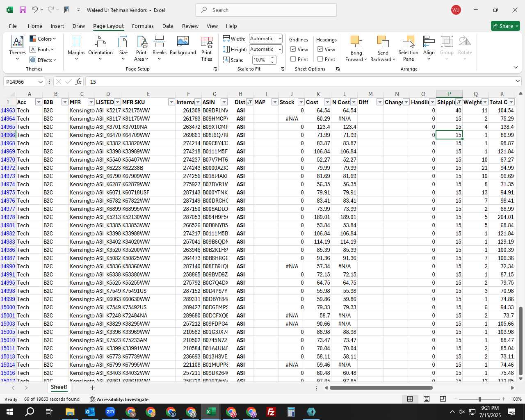Image resolution: width=525 pixels, height=420 pixels.
Task: Open File Explorer from the taskbar
Action: 70,412
